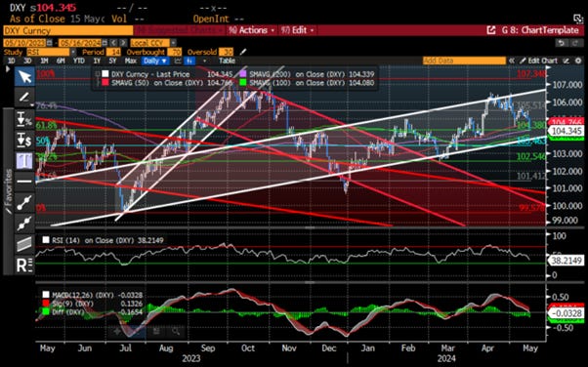Click SMAVG (200) purple color swatch
The width and height of the screenshot is (588, 367).
(242, 74)
